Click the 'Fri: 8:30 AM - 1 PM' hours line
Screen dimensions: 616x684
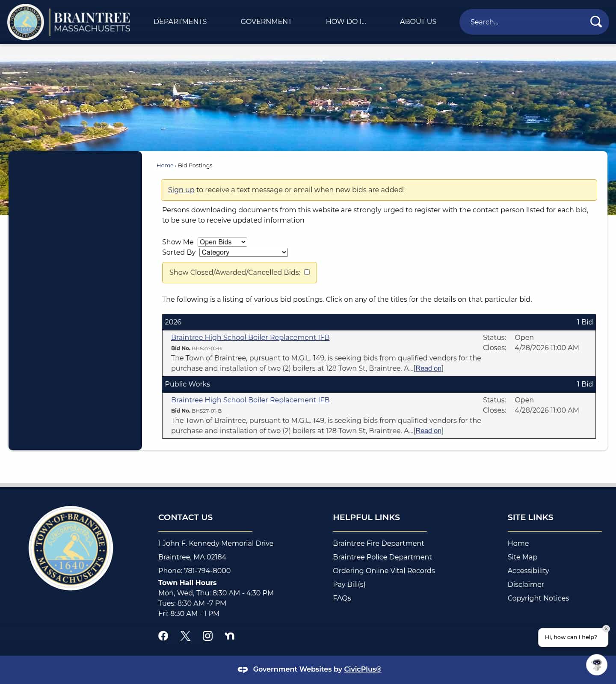189,613
